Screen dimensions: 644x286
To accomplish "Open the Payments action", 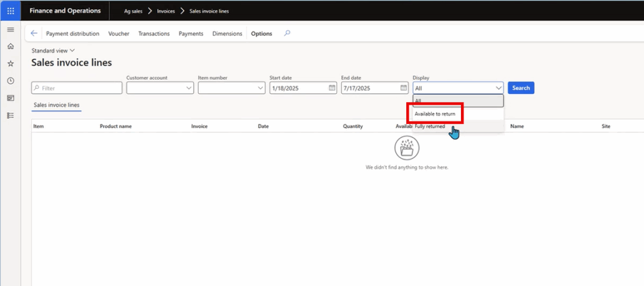I will coord(191,34).
